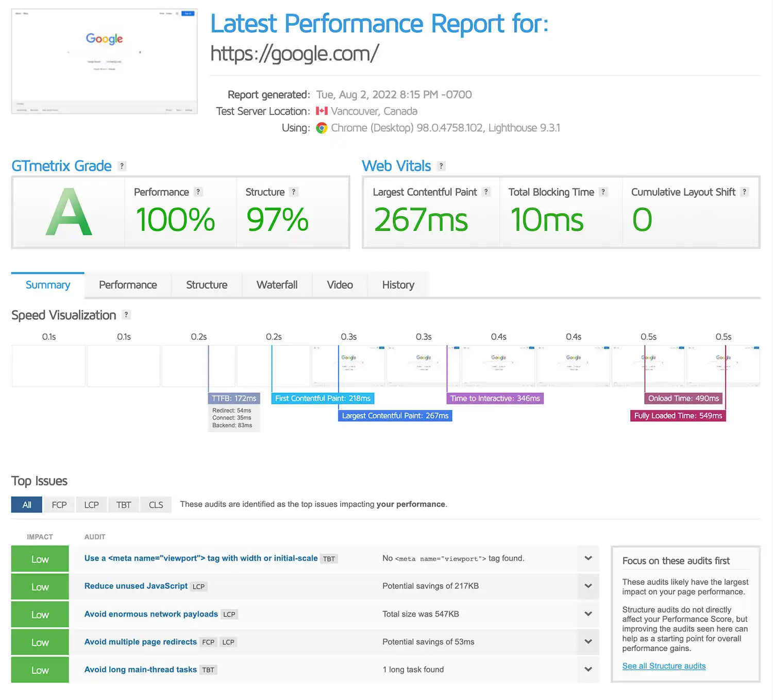
Task: Select the All top issues filter
Action: point(27,505)
